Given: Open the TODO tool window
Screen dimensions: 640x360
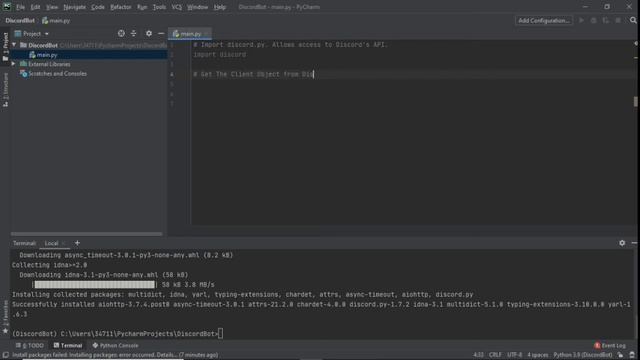Looking at the screenshot, I should coord(30,345).
